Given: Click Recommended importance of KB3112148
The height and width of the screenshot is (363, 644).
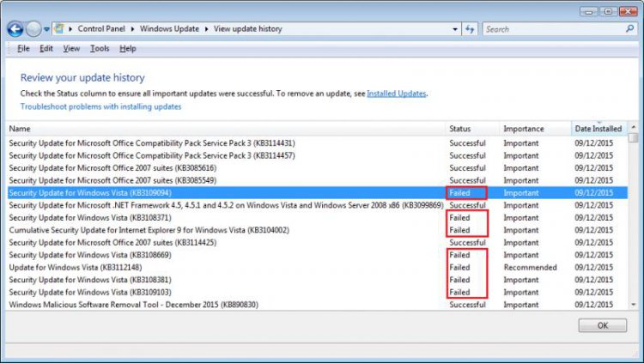Looking at the screenshot, I should tap(531, 268).
